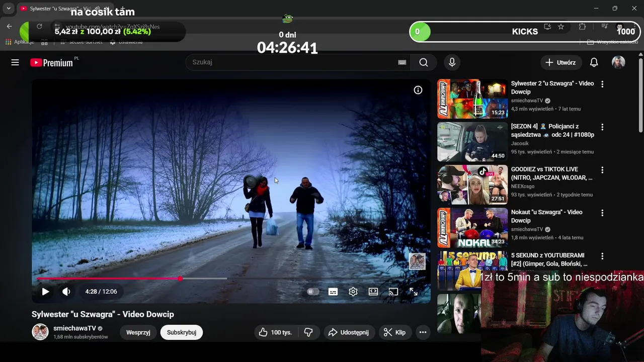This screenshot has width=644, height=362.
Task: Share the video via Udostępnij
Action: [x=349, y=332]
